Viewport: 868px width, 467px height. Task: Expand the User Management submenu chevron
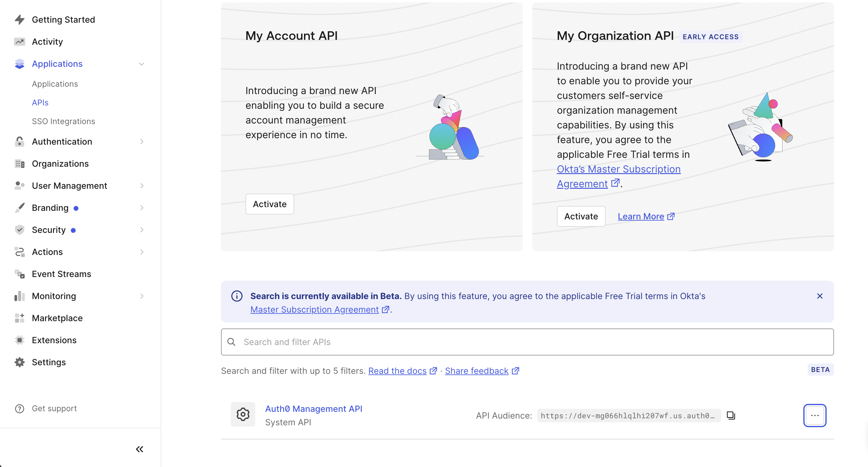point(142,186)
